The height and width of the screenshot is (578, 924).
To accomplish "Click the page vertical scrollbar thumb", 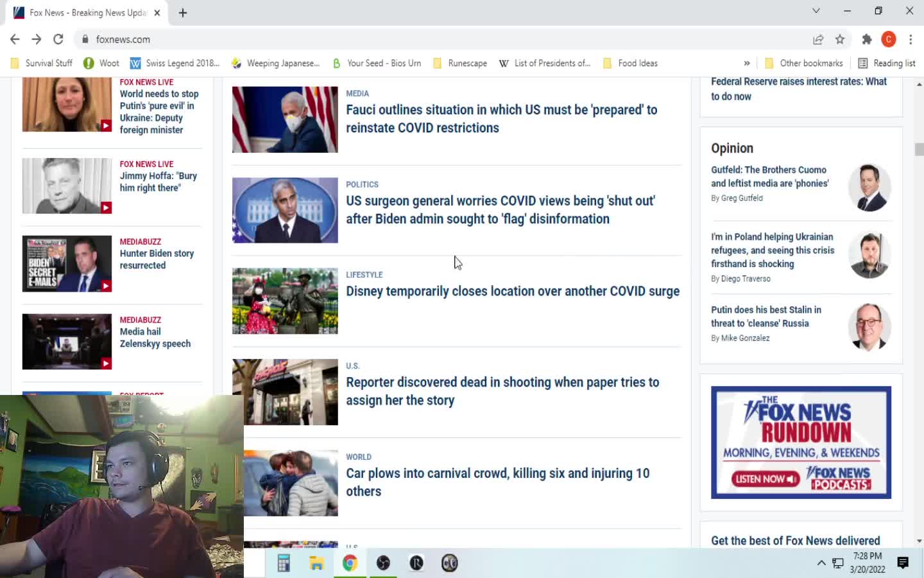I will [919, 149].
